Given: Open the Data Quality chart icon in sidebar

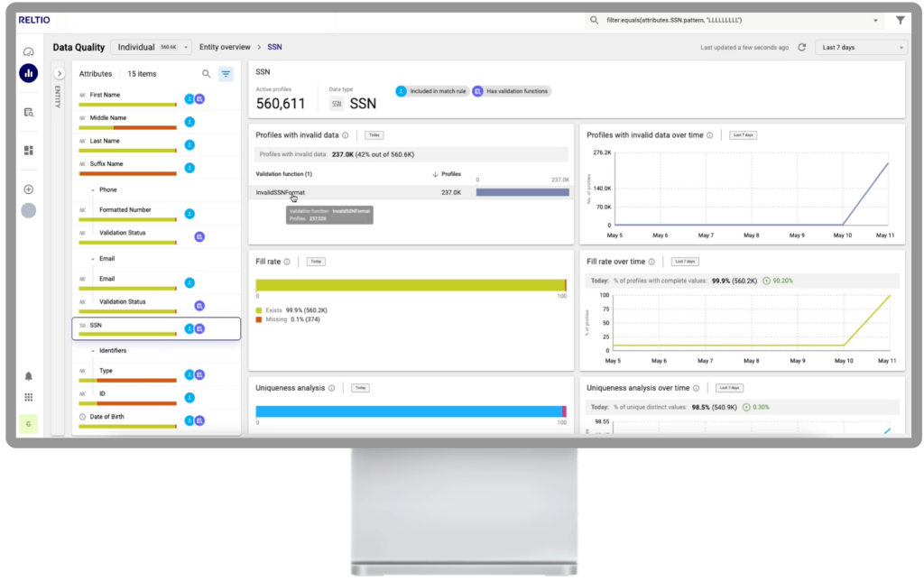Looking at the screenshot, I should pyautogui.click(x=28, y=73).
